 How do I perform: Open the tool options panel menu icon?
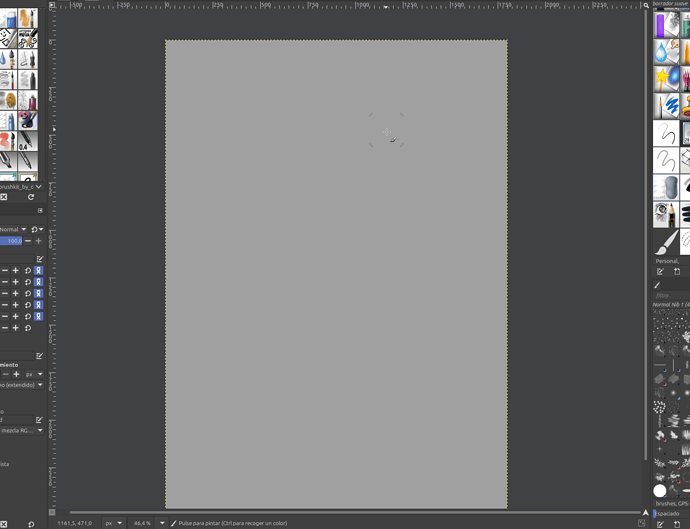(40, 210)
